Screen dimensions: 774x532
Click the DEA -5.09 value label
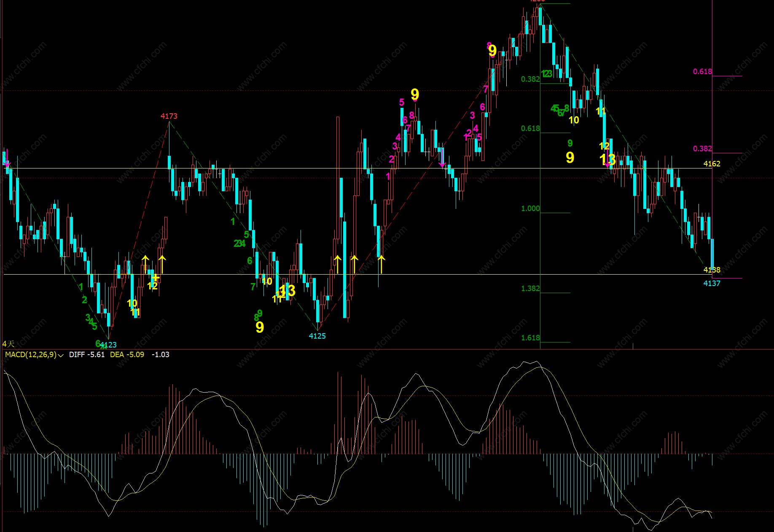[x=127, y=355]
